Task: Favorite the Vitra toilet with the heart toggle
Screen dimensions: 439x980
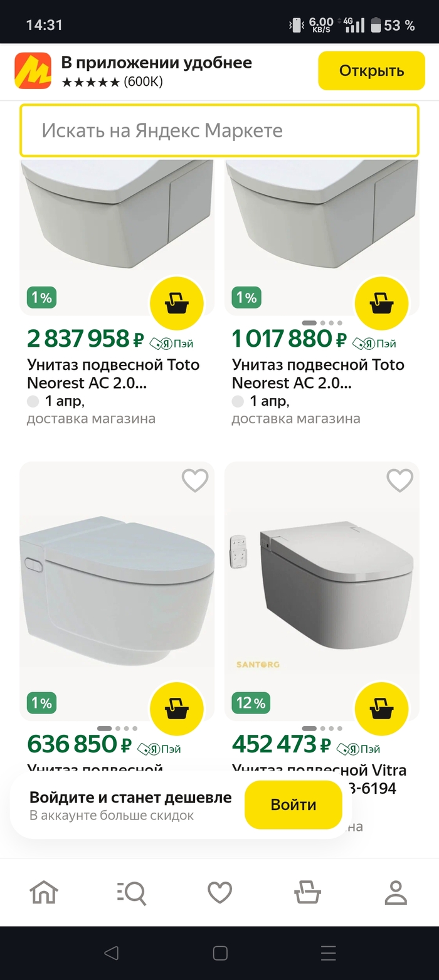Action: (x=399, y=480)
